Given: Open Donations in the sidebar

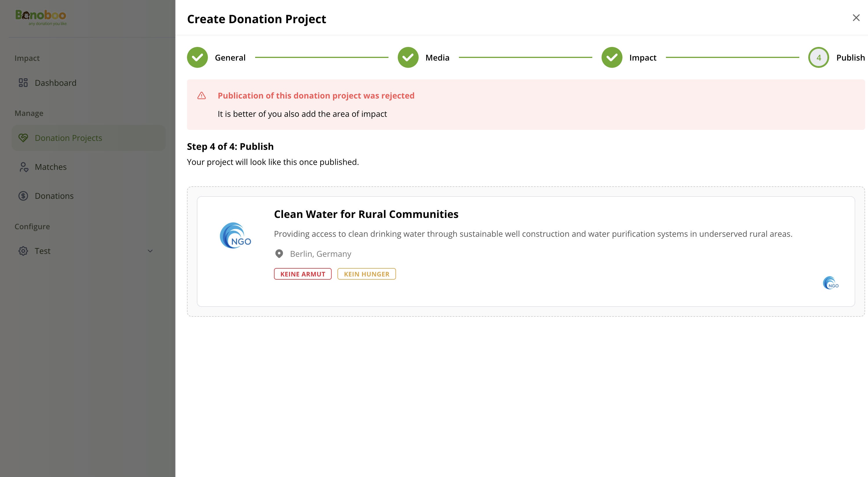Looking at the screenshot, I should pyautogui.click(x=54, y=196).
